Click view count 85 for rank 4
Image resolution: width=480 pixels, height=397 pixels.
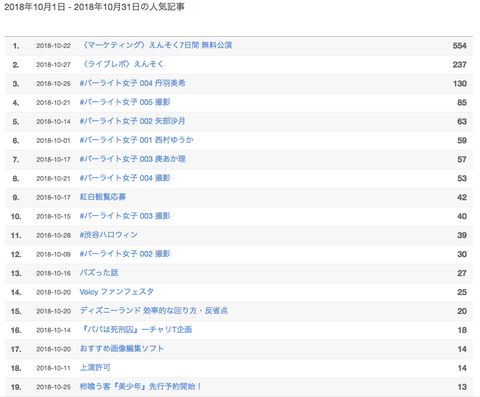click(462, 103)
